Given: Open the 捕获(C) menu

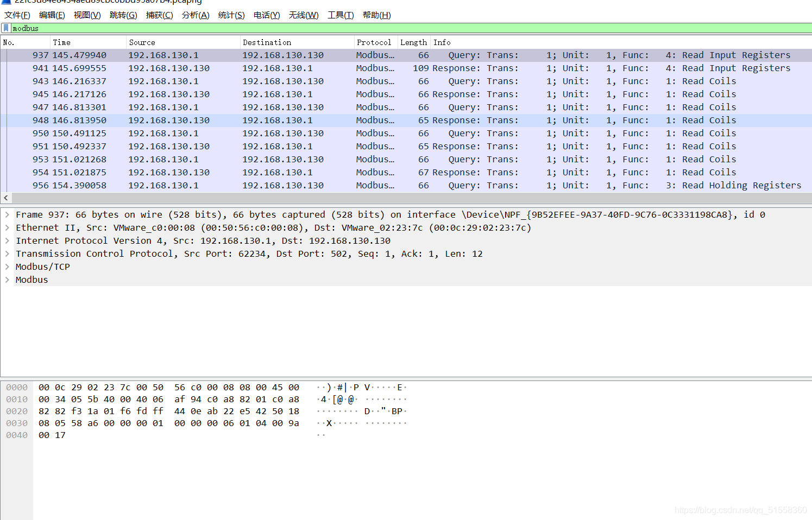Looking at the screenshot, I should pyautogui.click(x=160, y=15).
